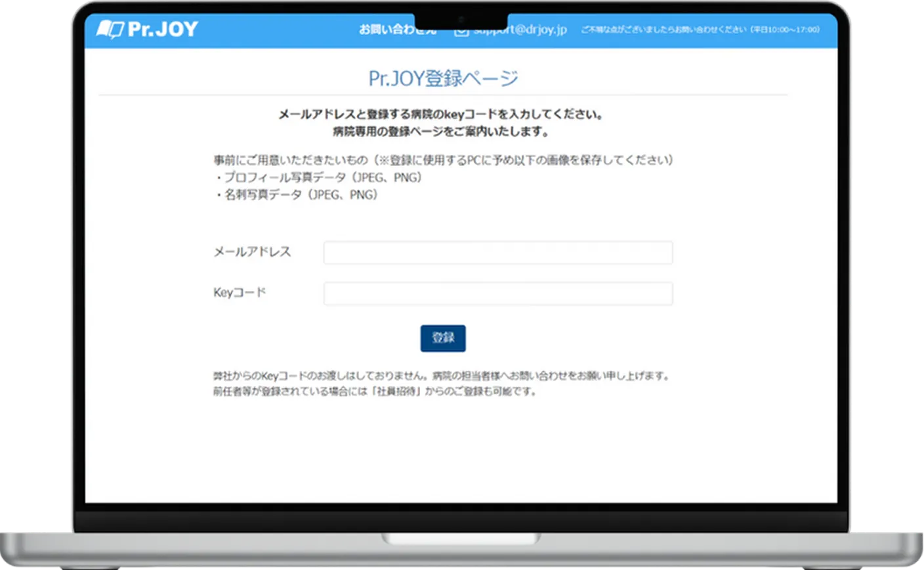Focus the Keyコード input field

click(x=497, y=294)
